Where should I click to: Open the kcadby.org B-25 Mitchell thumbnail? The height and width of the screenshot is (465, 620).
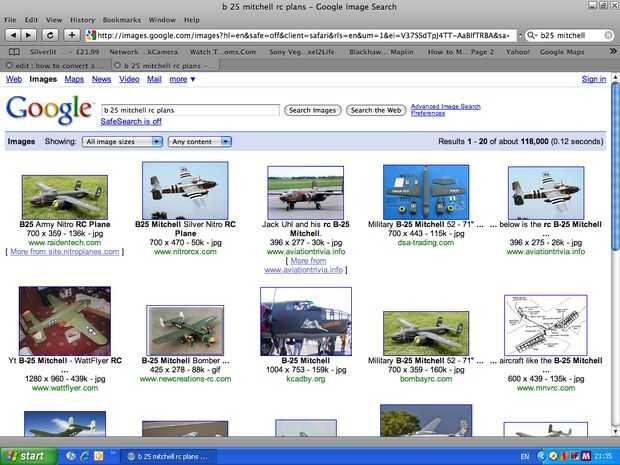tap(306, 321)
